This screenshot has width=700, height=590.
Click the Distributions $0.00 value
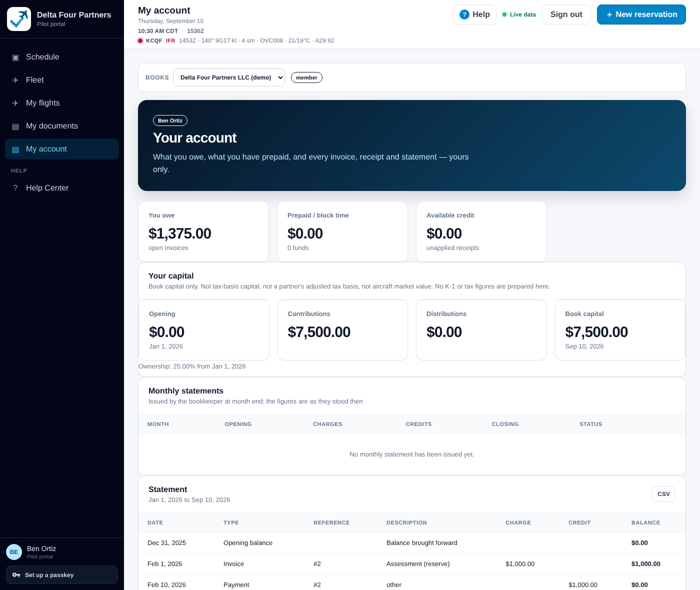tap(444, 332)
